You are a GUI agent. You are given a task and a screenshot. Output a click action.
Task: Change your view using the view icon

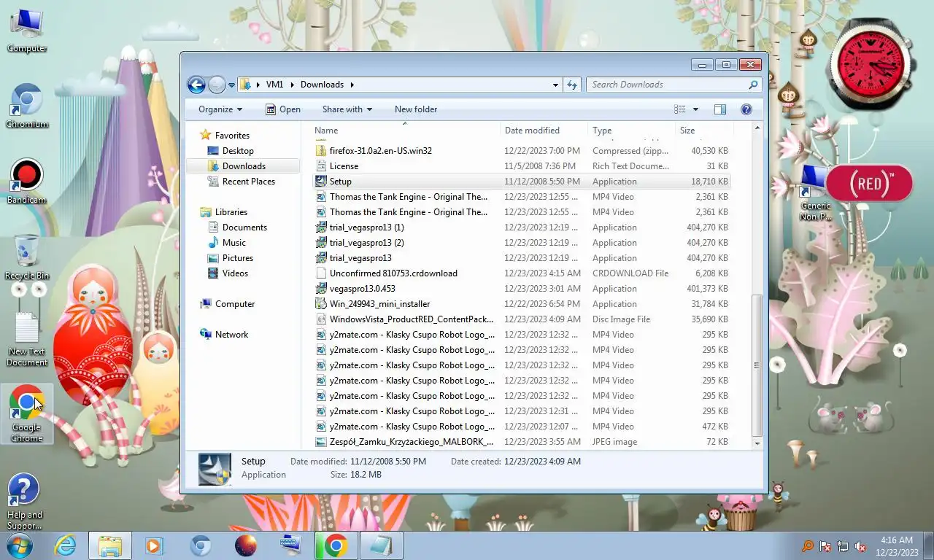click(x=680, y=109)
